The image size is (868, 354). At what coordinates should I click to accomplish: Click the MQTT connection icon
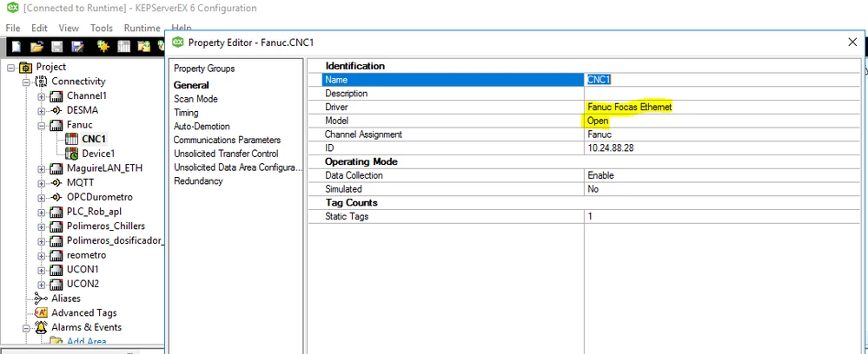tap(56, 182)
